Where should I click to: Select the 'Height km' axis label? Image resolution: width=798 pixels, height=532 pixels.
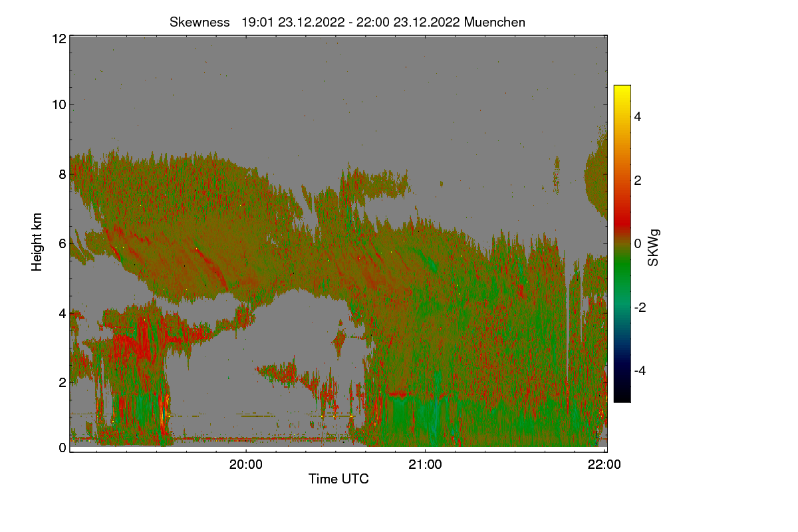37,243
